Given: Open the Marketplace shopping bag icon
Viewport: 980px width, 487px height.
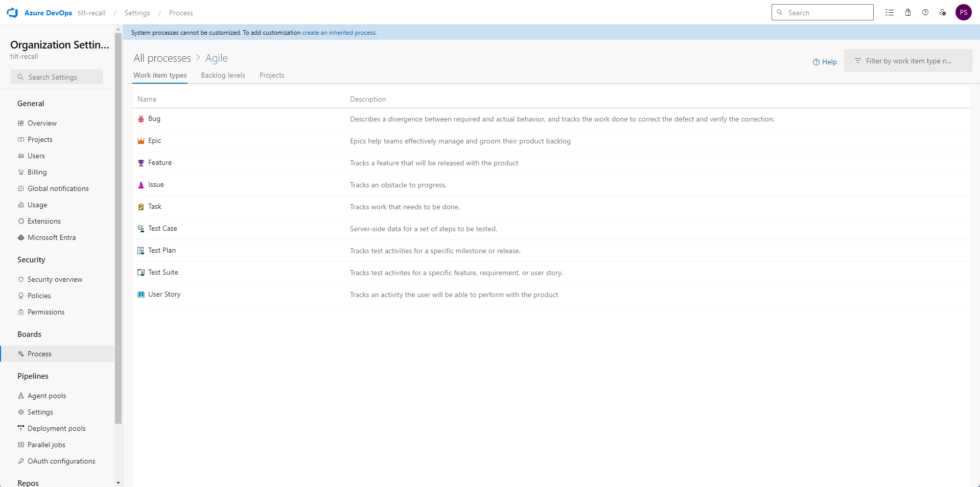Looking at the screenshot, I should [908, 12].
